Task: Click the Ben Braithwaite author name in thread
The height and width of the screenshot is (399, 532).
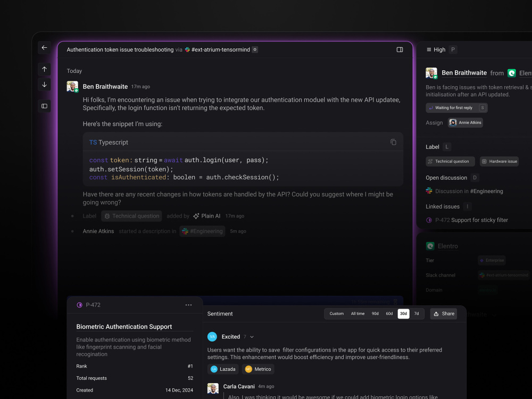Action: pyautogui.click(x=105, y=87)
